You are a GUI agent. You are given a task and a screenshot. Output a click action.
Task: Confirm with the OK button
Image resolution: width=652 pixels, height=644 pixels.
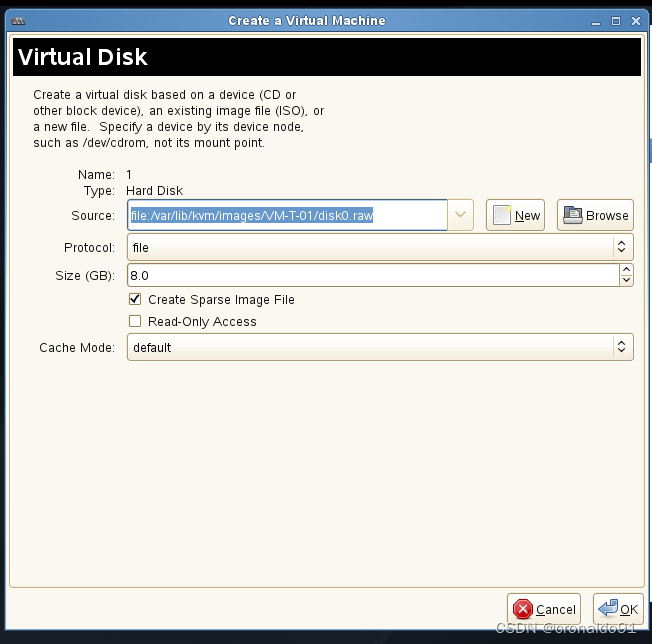click(618, 609)
